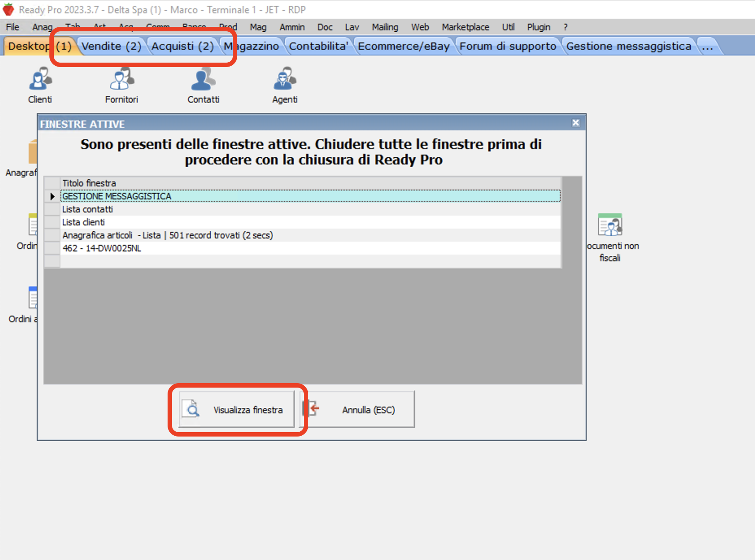Open the Fornitori icon

(122, 86)
